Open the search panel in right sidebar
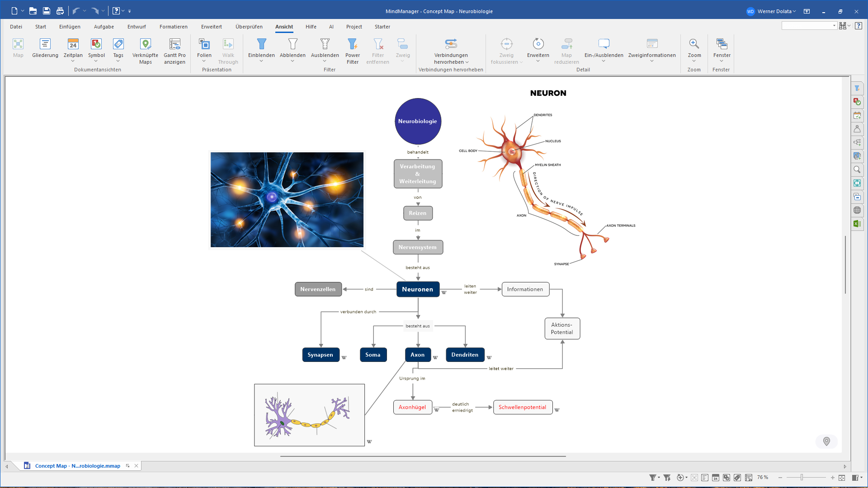The image size is (868, 488). 857,169
